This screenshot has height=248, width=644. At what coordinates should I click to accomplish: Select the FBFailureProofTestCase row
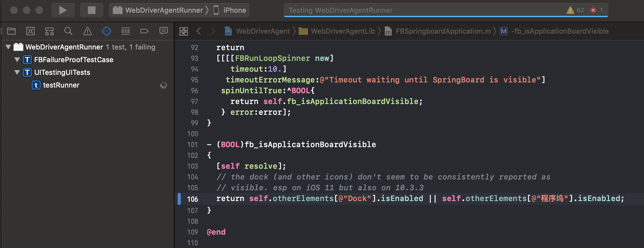point(88,60)
